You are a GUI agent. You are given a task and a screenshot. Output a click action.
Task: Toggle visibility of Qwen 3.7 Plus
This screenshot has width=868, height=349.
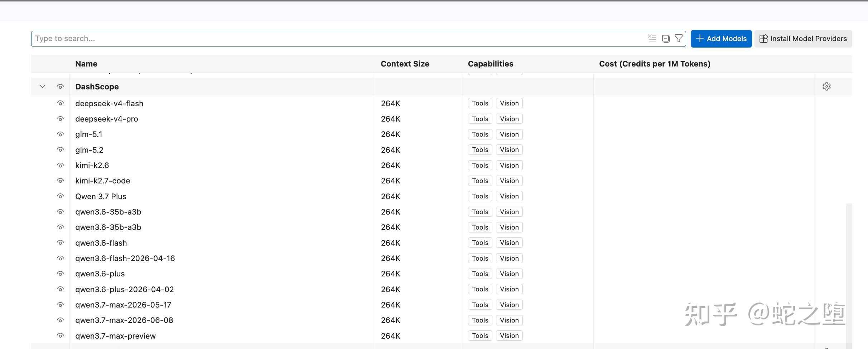coord(60,196)
